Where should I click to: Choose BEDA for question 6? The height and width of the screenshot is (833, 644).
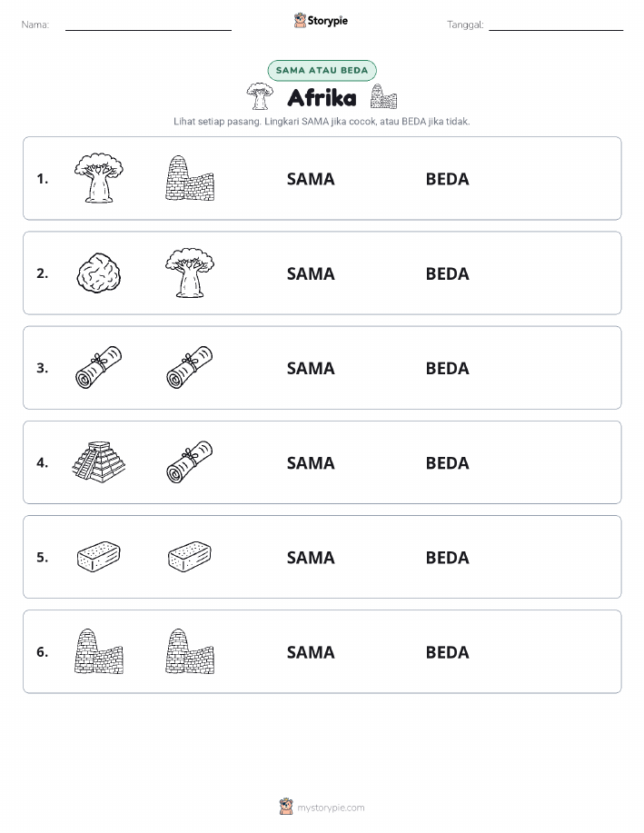pos(448,652)
